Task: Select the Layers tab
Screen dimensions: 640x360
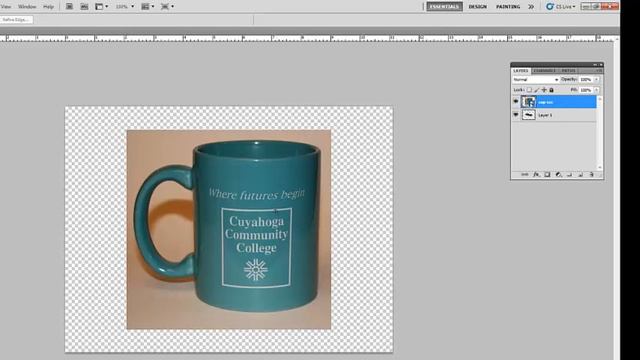Action: (521, 71)
